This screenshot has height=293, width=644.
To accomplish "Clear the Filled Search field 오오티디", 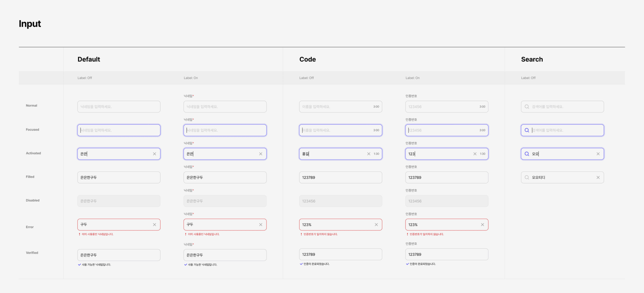I will [598, 177].
